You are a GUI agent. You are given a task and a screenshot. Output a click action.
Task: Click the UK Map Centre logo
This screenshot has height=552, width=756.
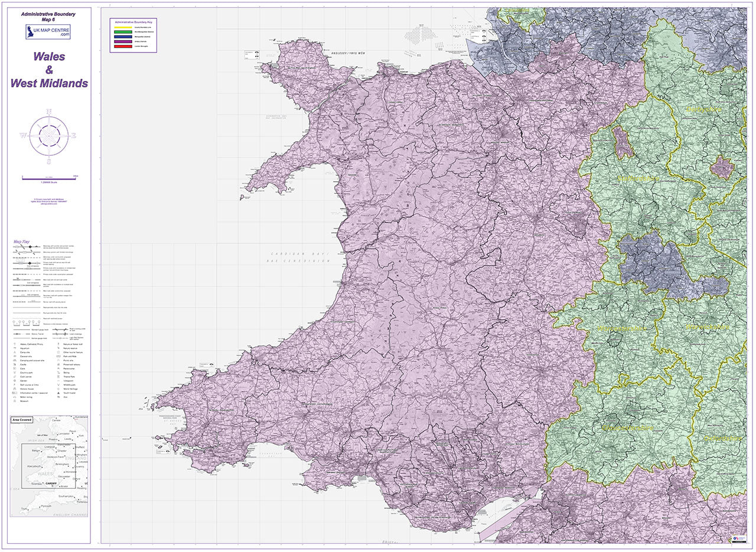coord(48,32)
